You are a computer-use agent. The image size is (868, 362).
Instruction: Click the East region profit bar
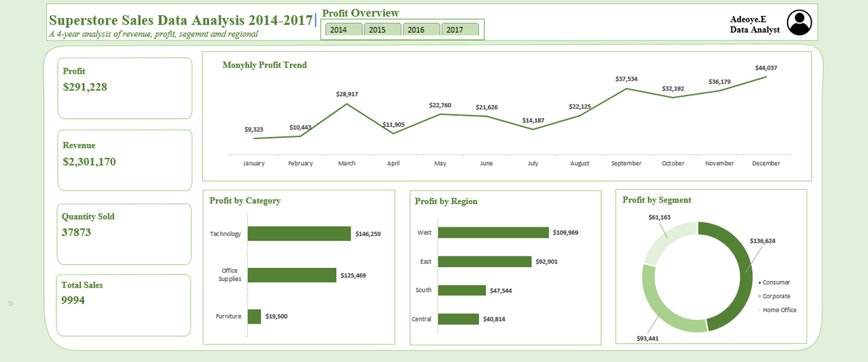[x=485, y=261]
